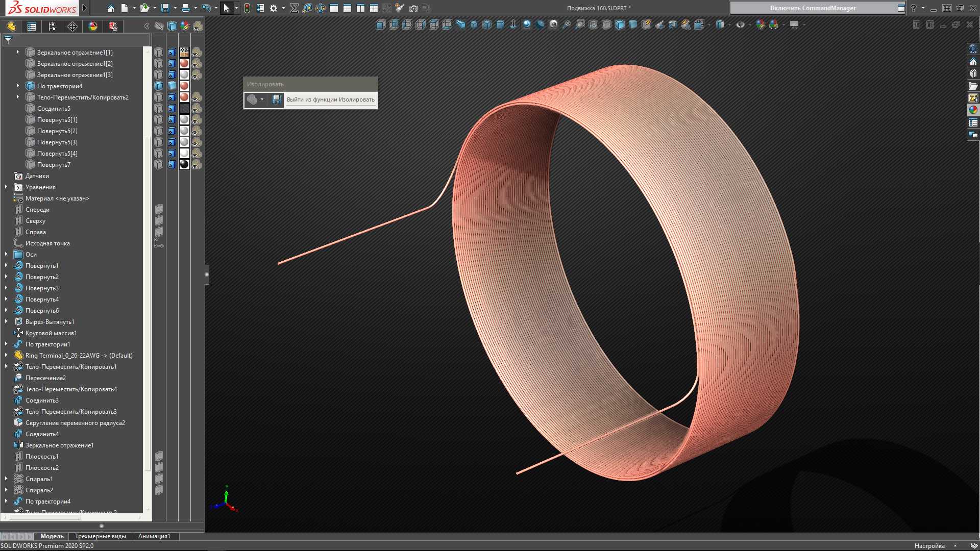This screenshot has height=551, width=980.
Task: Open Design Library in right task pane
Action: [x=973, y=73]
